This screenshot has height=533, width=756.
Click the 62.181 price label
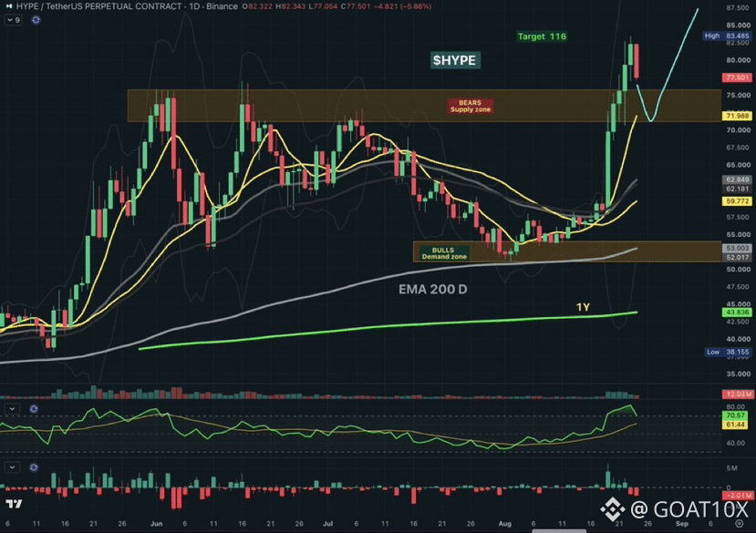[x=737, y=189]
